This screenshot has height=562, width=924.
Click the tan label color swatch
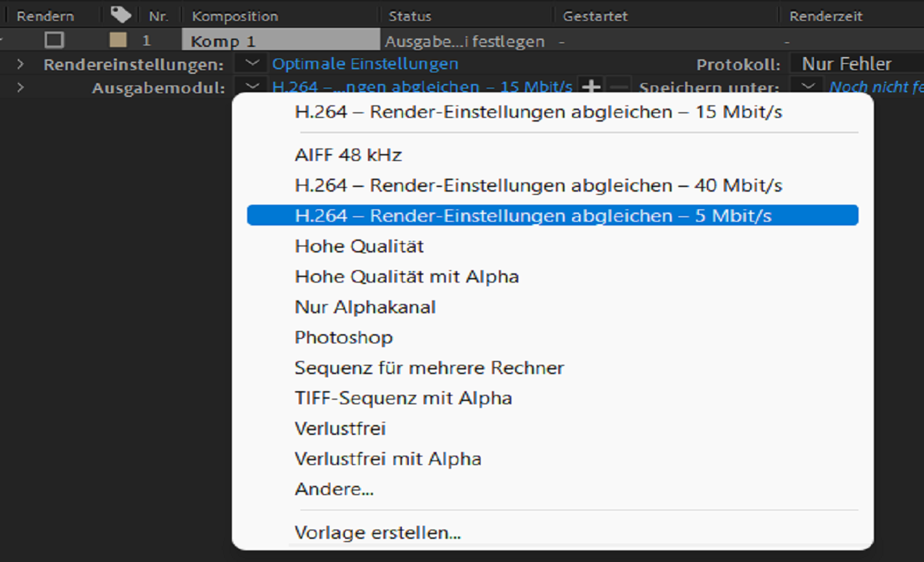pos(118,40)
